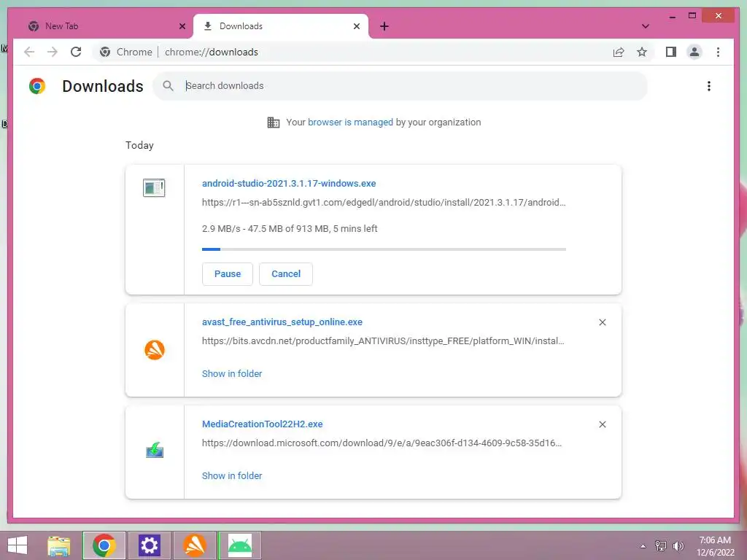Pause the Android Studio download
This screenshot has height=560, width=747.
point(228,274)
